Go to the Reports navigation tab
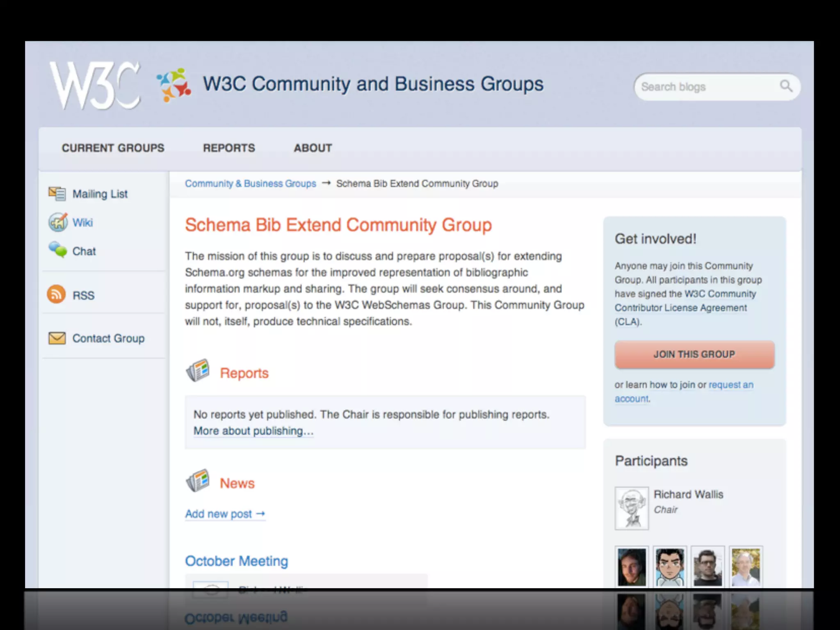Viewport: 840px width, 630px height. [x=229, y=148]
